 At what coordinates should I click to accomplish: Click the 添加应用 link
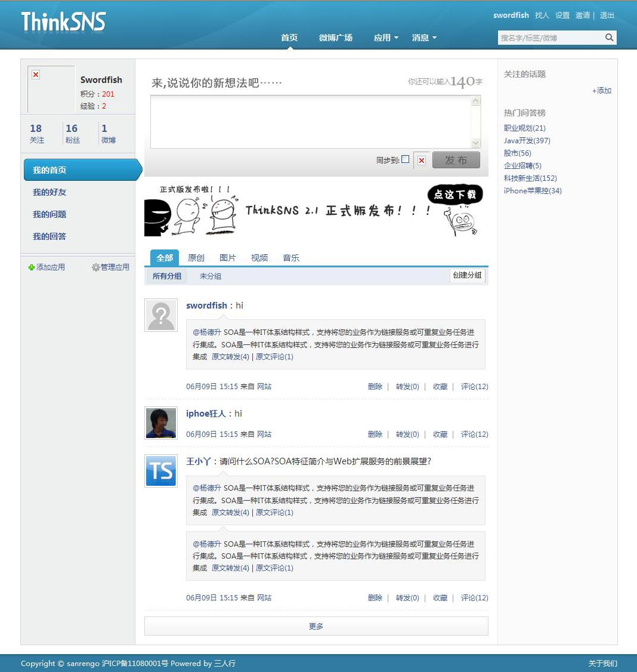pos(51,267)
